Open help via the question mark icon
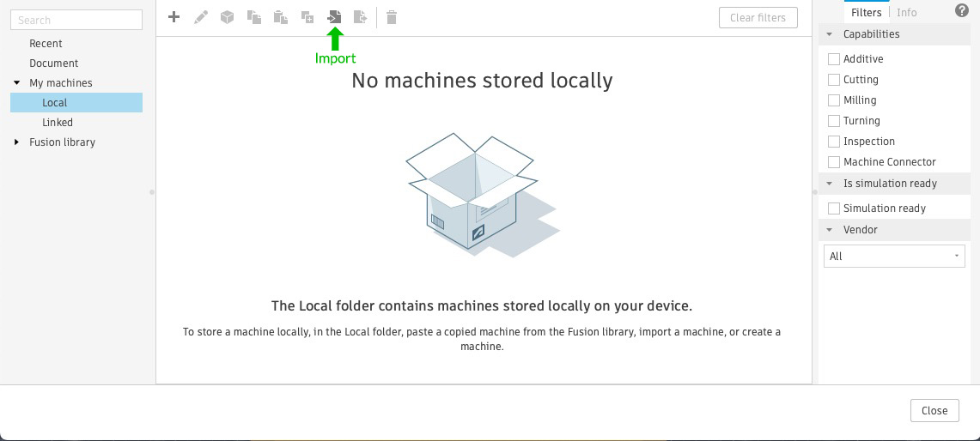Viewport: 980px width, 441px height. pos(962,11)
